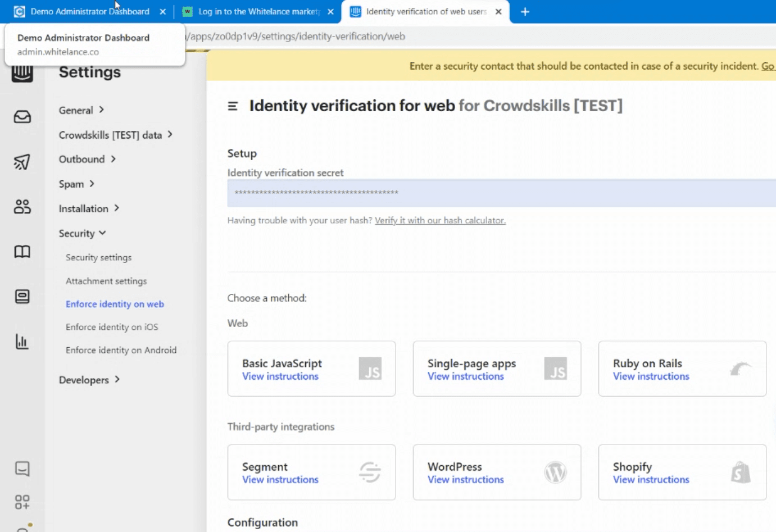Open the Messenger chat icon near sidebar bottom
Viewport: 776px width, 532px height.
point(22,469)
